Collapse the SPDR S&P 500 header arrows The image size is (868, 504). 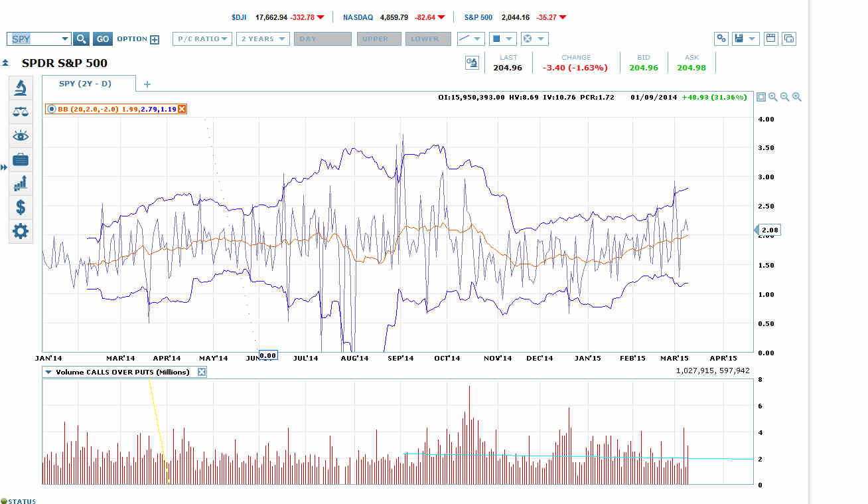pyautogui.click(x=5, y=63)
